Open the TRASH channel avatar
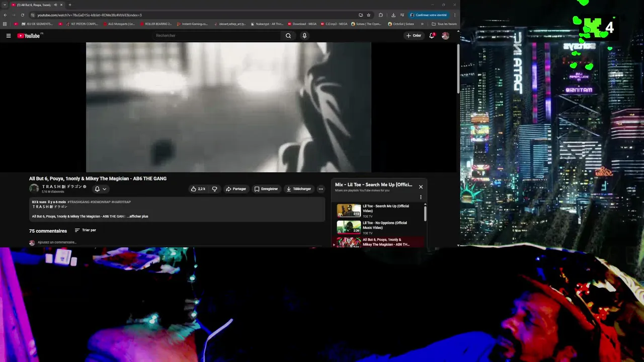Viewport: 644px width, 362px height. (x=34, y=189)
